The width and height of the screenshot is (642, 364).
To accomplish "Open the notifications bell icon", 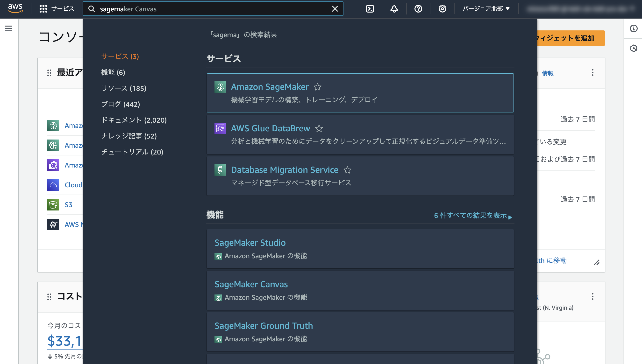I will pyautogui.click(x=394, y=9).
